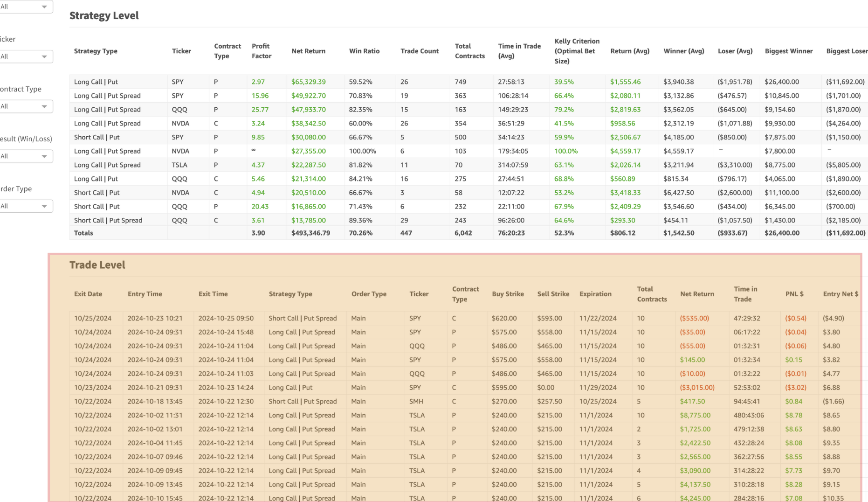Open the Ticker filter dropdown
Viewport: 868px width, 502px height.
[26, 56]
